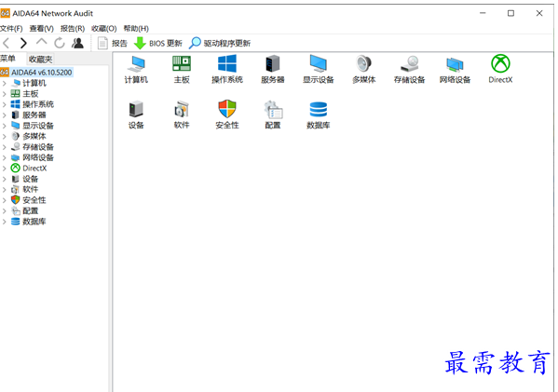
Task: Open the 查看(V) menu
Action: coord(41,29)
